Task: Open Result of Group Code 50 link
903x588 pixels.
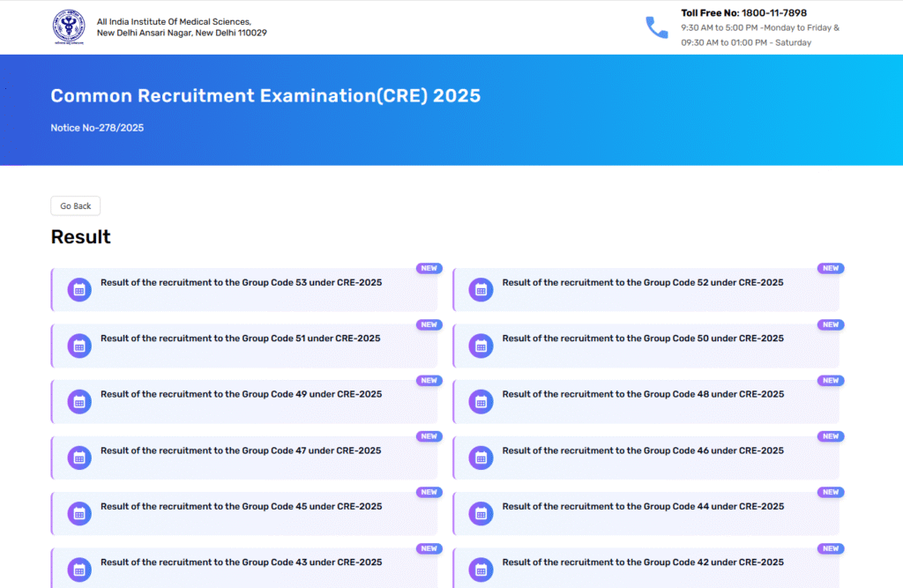Action: click(642, 339)
